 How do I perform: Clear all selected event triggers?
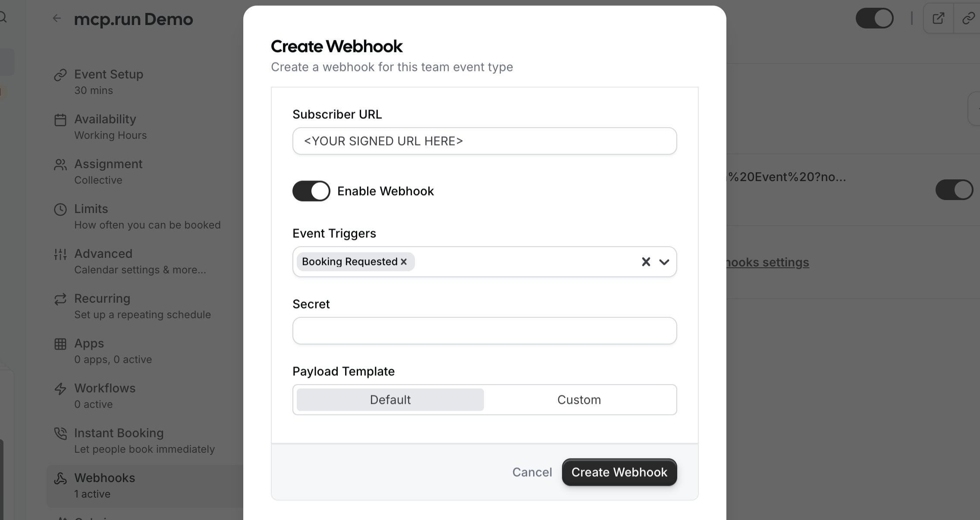pos(646,262)
